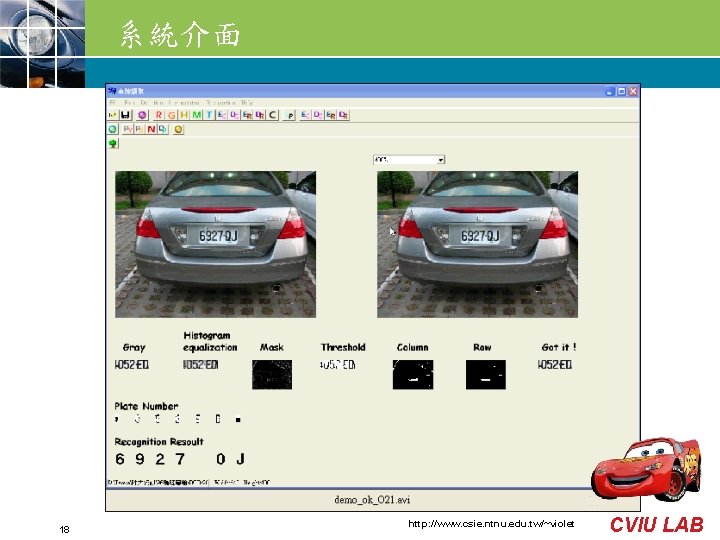Viewport: 720px width, 540px height.
Task: Click the P toolbar icon
Action: [x=289, y=115]
